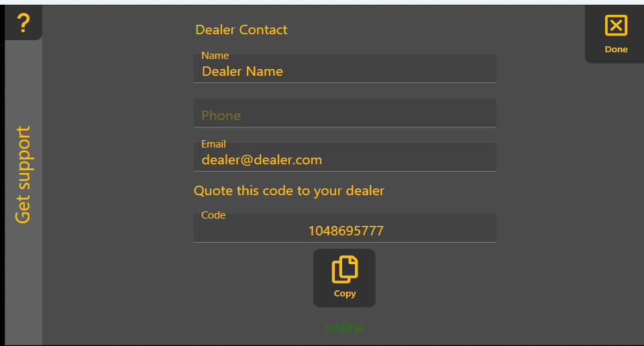This screenshot has width=644, height=346.
Task: Click into the empty Phone field
Action: tap(345, 113)
